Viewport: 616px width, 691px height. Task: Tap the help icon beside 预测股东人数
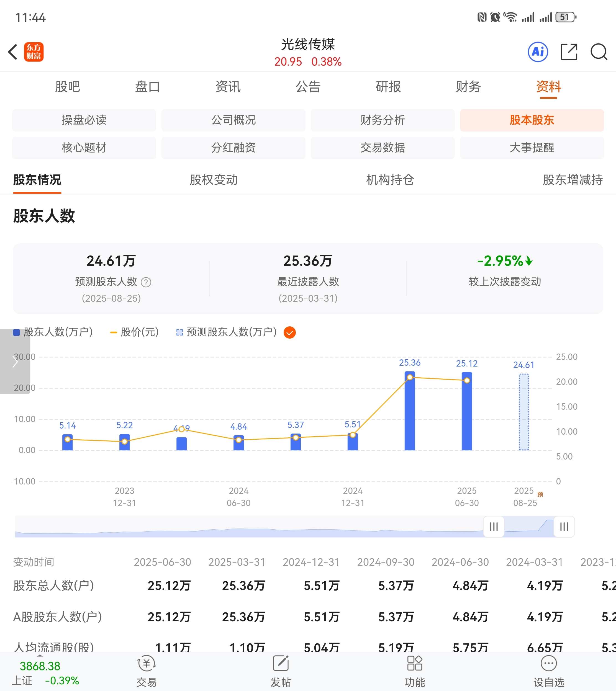tap(146, 282)
